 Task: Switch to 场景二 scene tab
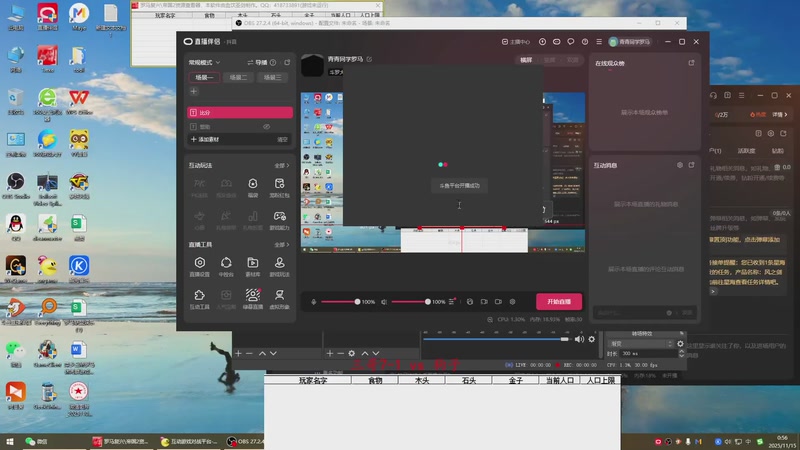click(238, 78)
